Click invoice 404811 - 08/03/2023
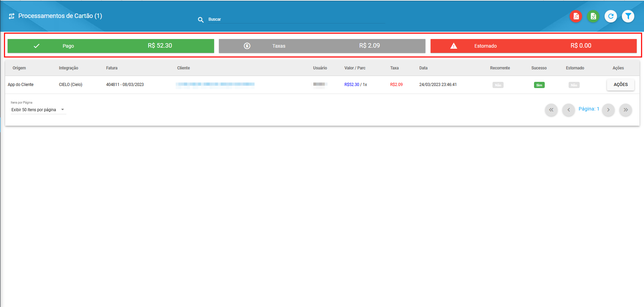Screen dimensions: 644x307 coord(125,85)
